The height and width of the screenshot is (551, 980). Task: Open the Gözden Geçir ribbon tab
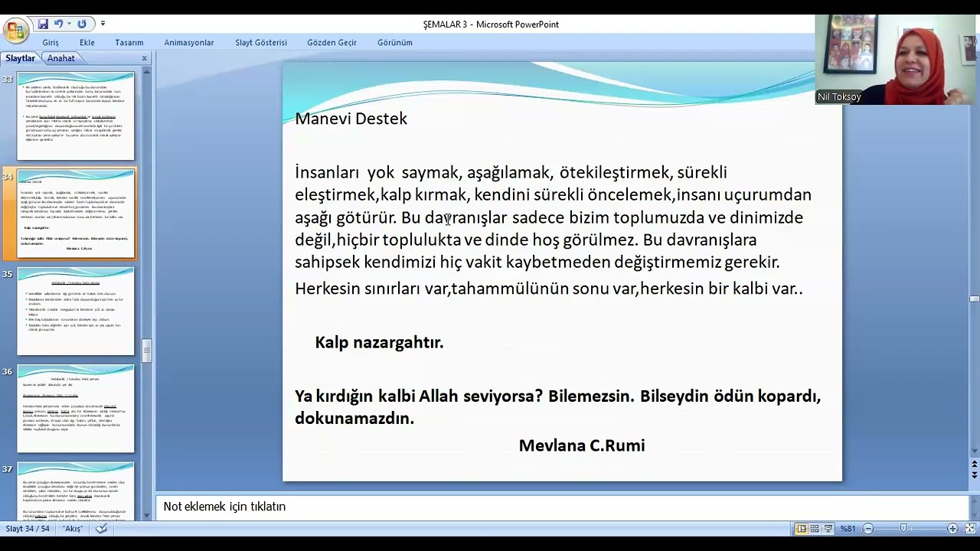332,43
